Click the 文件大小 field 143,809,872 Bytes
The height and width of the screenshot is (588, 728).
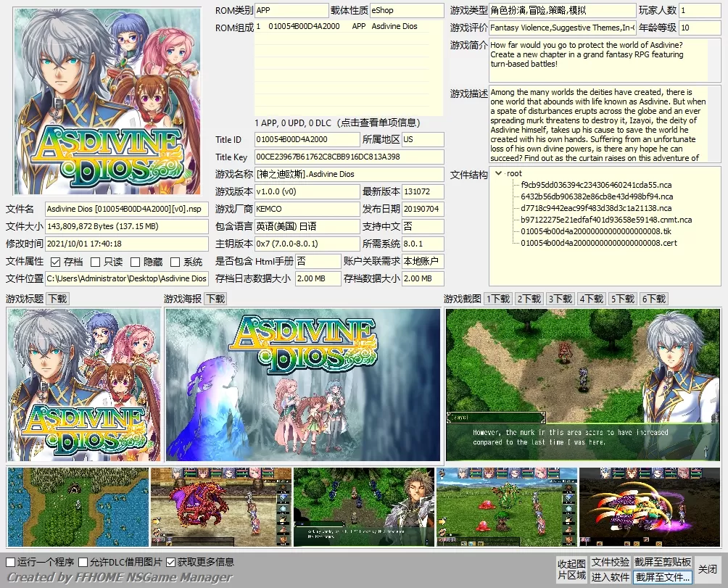point(127,226)
